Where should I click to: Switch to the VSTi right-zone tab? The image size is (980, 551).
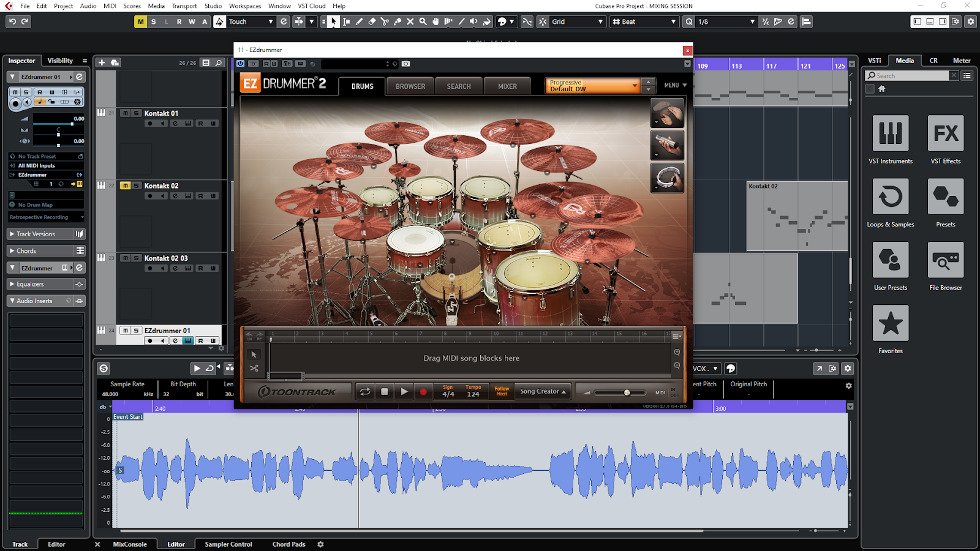[875, 61]
